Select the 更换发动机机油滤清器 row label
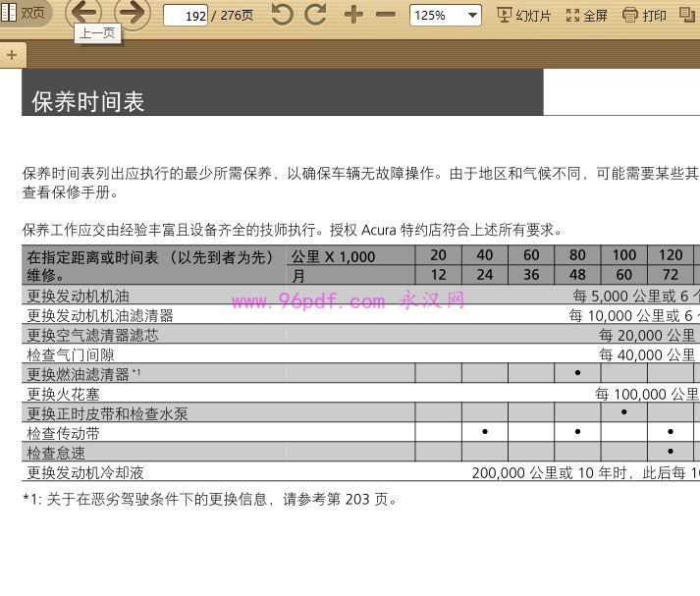The image size is (700, 596). coord(100,316)
